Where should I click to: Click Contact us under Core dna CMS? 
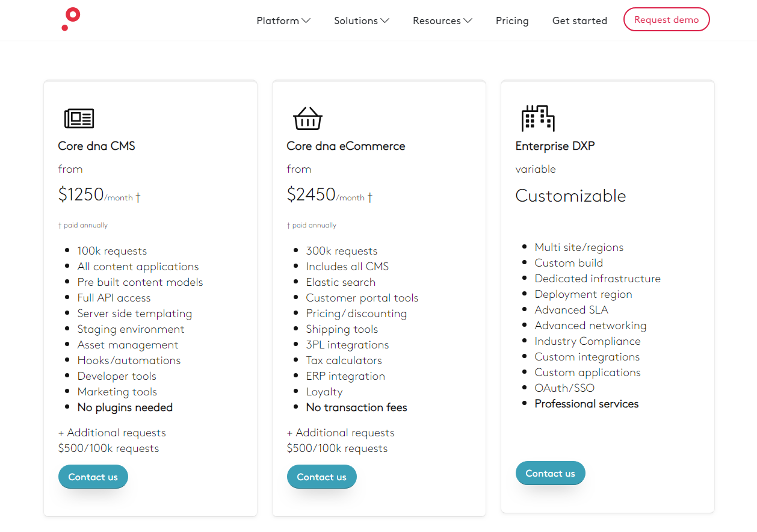click(x=93, y=476)
